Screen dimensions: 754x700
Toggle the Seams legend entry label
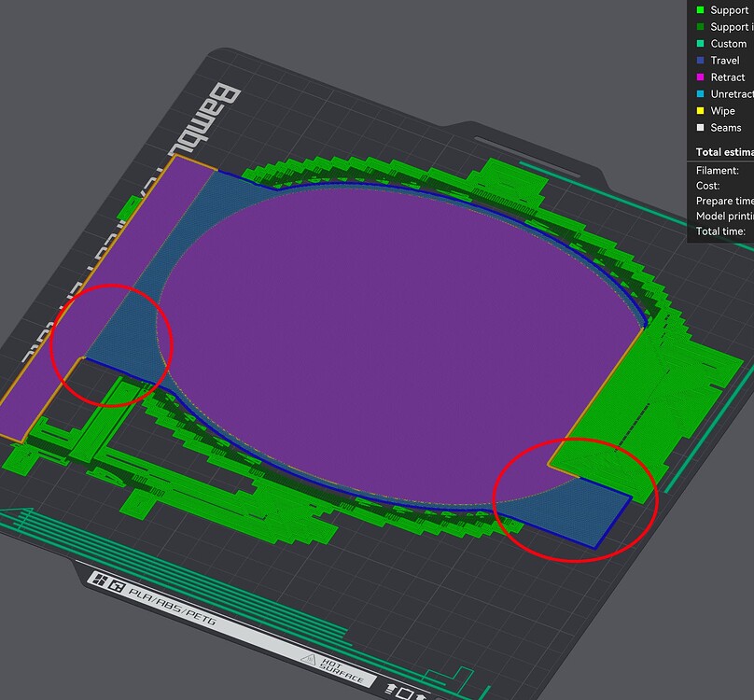pyautogui.click(x=726, y=128)
